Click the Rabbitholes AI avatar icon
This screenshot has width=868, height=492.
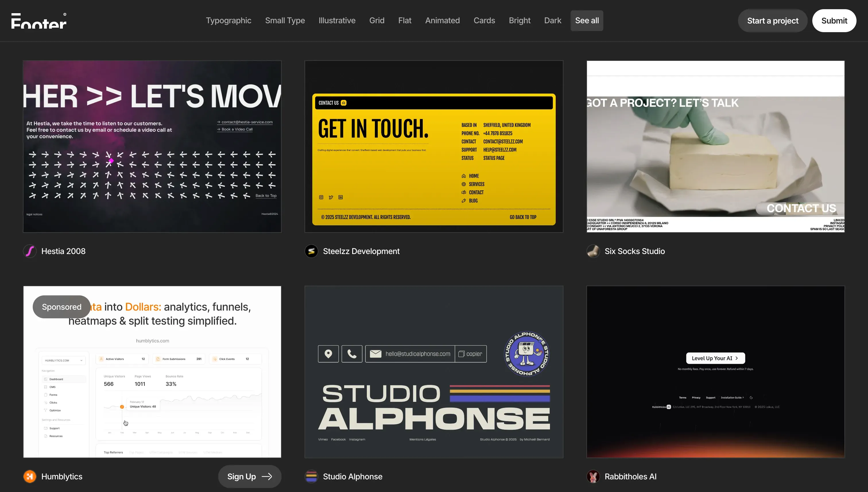tap(593, 476)
